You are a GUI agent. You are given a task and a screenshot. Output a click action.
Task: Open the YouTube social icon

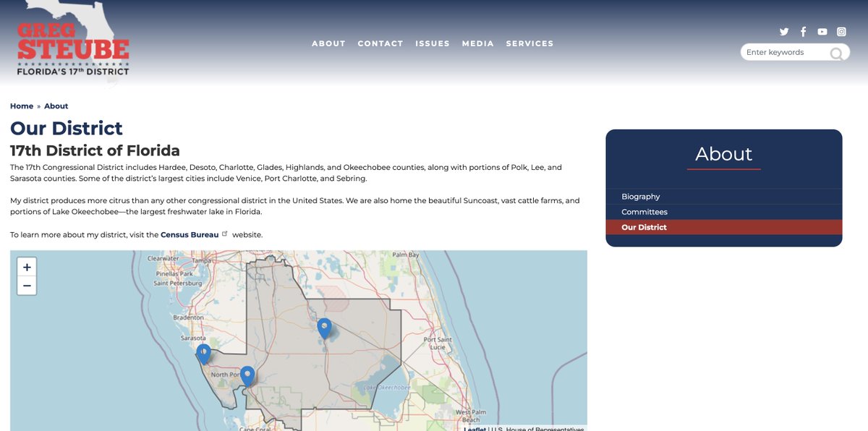point(822,32)
